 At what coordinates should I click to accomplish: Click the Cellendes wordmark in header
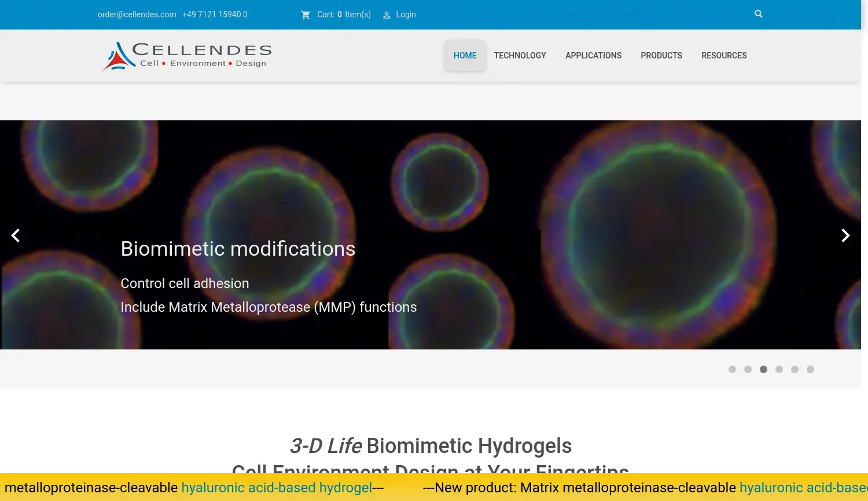pyautogui.click(x=201, y=50)
